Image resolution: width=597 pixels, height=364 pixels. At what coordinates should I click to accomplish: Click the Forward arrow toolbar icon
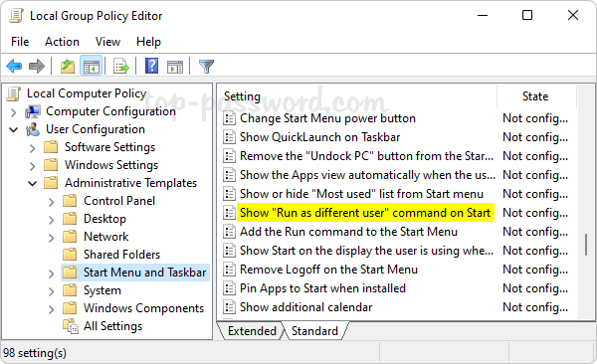tap(37, 67)
